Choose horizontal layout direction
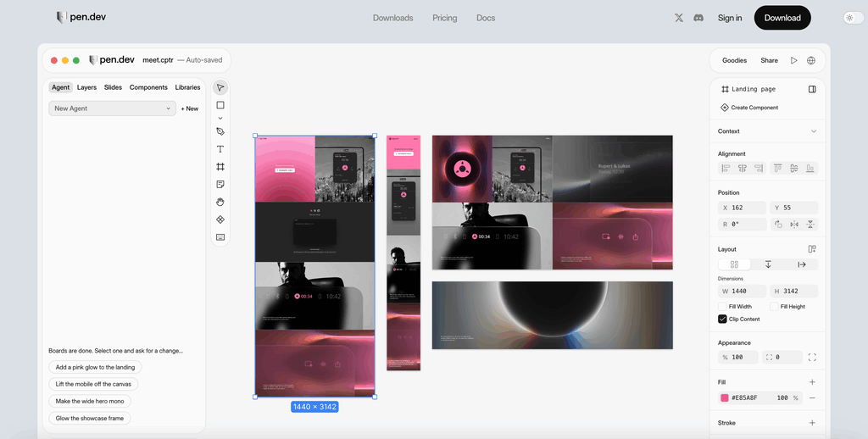The width and height of the screenshot is (868, 439). 802,264
